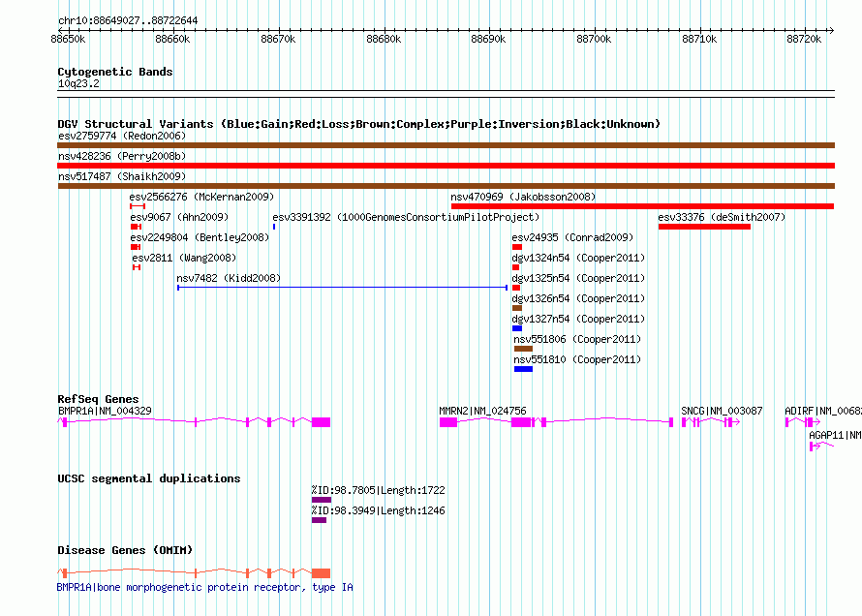
Task: Click the magenta MMRN2 gene exon structure
Action: pyautogui.click(x=556, y=422)
